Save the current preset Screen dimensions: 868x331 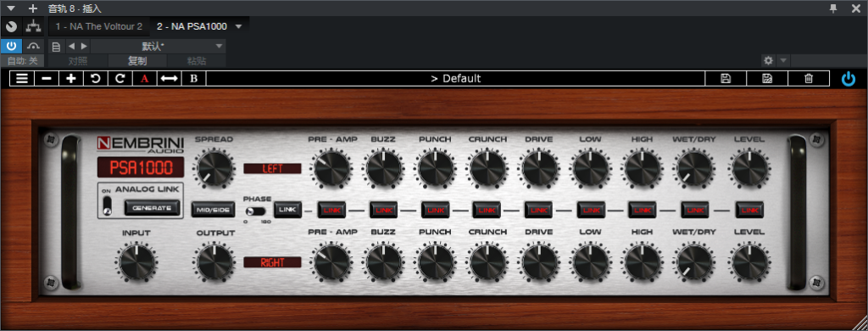[726, 78]
